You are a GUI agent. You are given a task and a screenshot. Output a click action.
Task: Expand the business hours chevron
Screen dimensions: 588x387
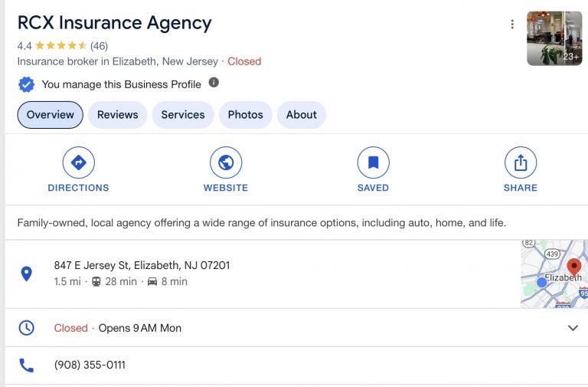click(x=573, y=328)
